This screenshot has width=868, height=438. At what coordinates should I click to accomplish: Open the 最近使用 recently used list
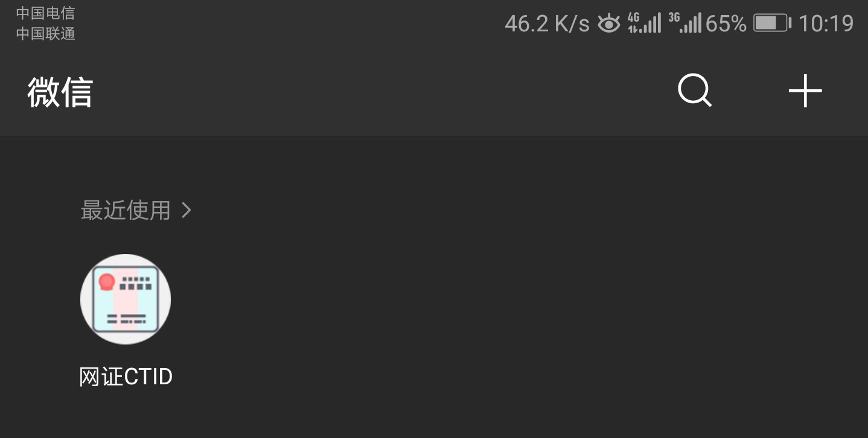click(x=126, y=211)
